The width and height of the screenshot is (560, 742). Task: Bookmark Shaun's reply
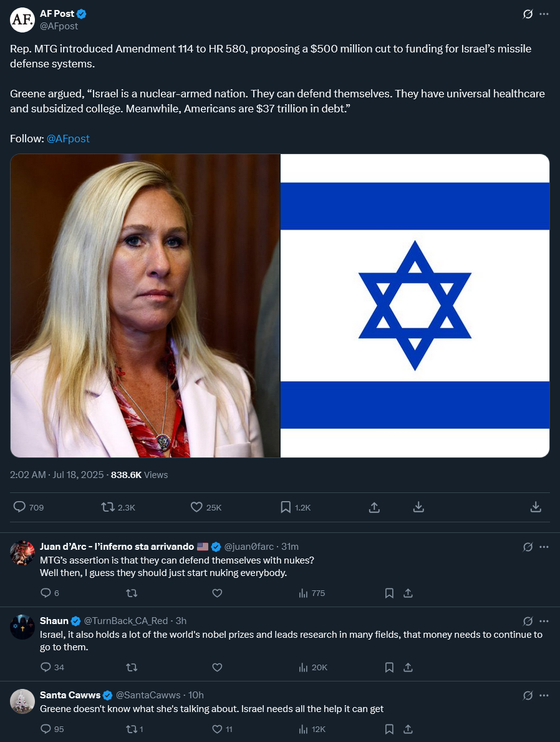click(389, 667)
